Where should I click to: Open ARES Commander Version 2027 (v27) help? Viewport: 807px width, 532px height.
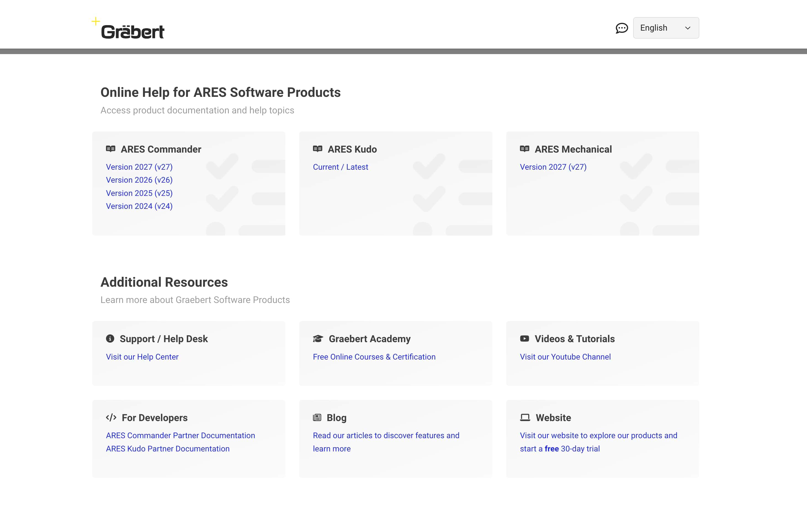(139, 167)
